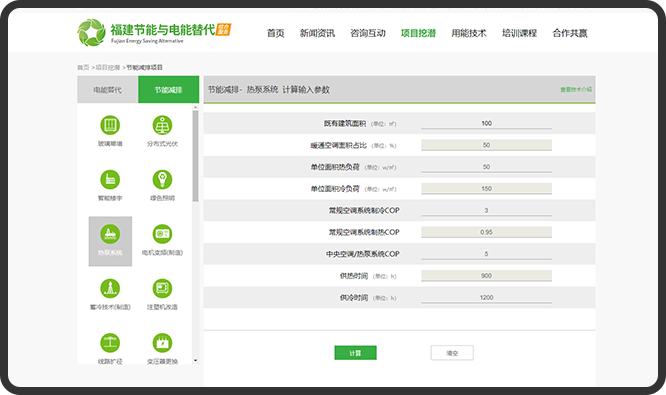The image size is (666, 395).
Task: Click the 暖通空调面积占比 label text
Action: pyautogui.click(x=338, y=145)
